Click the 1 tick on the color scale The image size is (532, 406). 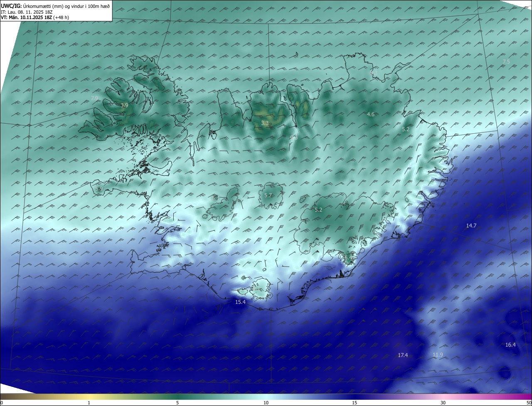pyautogui.click(x=89, y=403)
